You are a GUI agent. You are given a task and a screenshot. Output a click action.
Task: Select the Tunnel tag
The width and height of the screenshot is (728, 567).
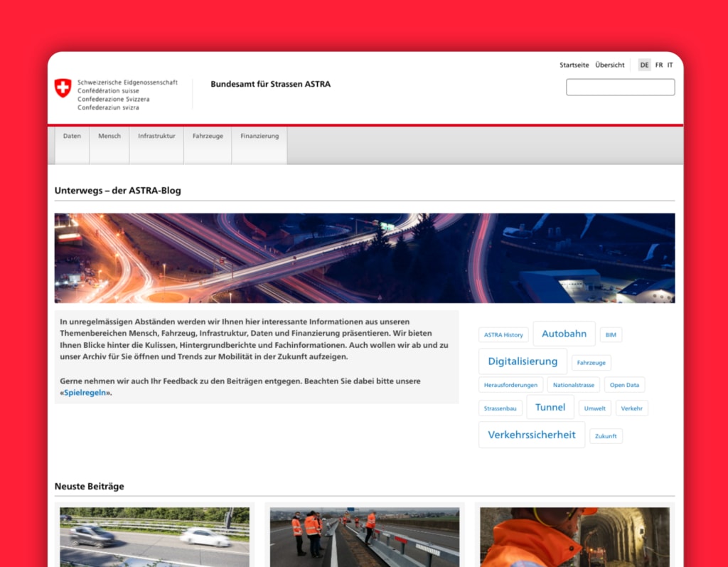(550, 407)
